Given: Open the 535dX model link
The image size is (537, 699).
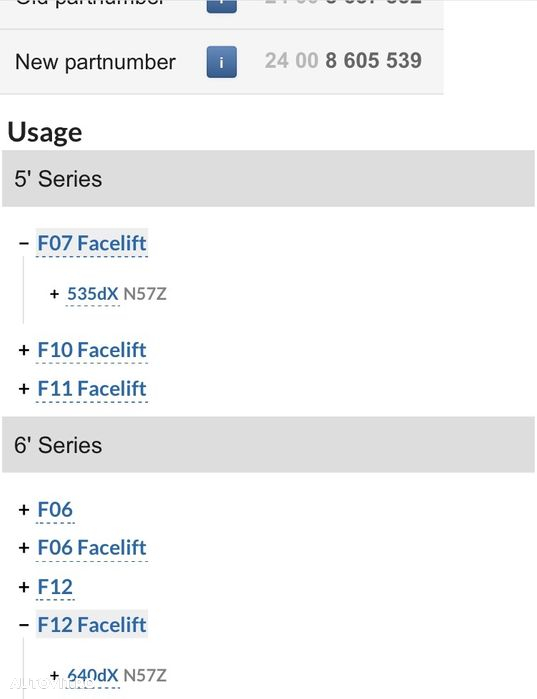Looking at the screenshot, I should point(93,294).
